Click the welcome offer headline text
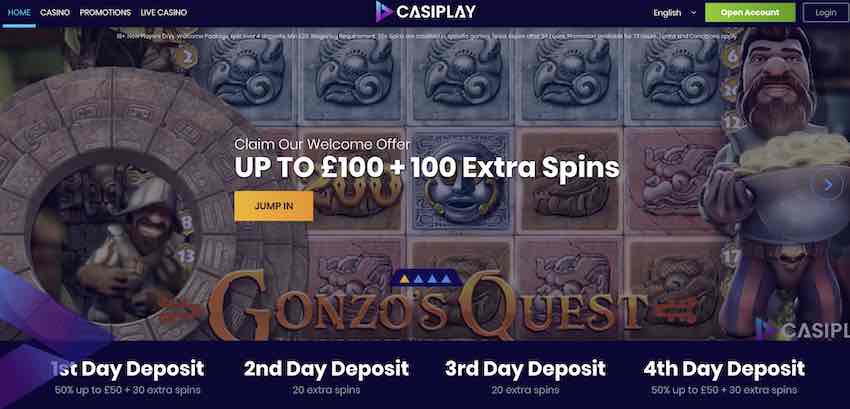This screenshot has width=850, height=409. [427, 168]
